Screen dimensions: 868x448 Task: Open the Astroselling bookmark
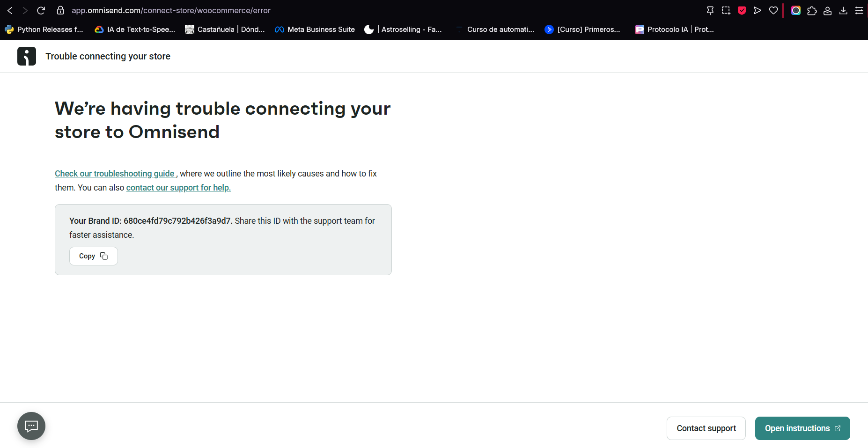tap(403, 29)
